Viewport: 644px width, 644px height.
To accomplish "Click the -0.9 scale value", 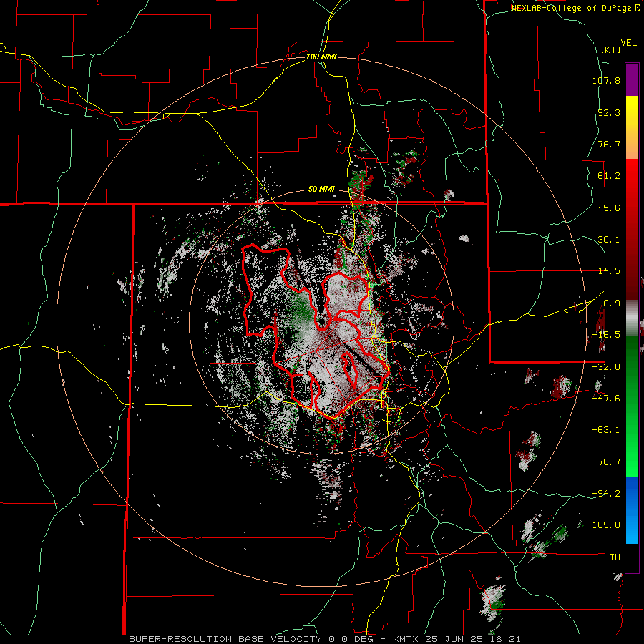I will click(609, 303).
